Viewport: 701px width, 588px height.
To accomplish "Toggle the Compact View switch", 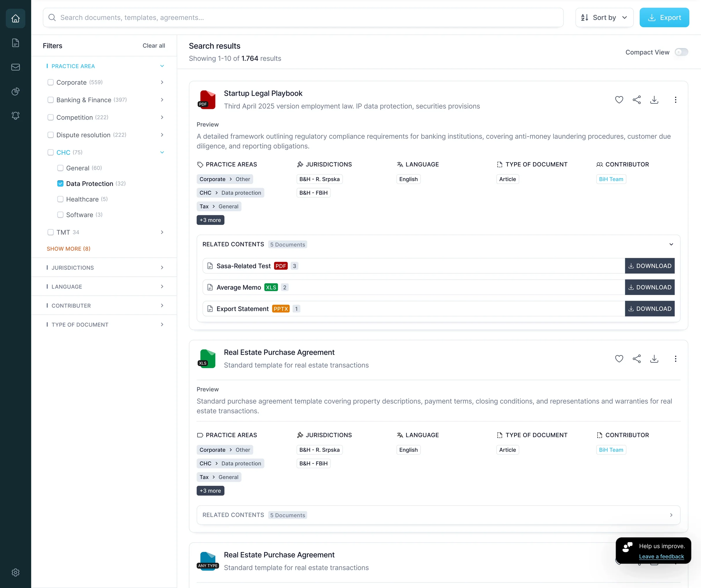I will point(681,52).
